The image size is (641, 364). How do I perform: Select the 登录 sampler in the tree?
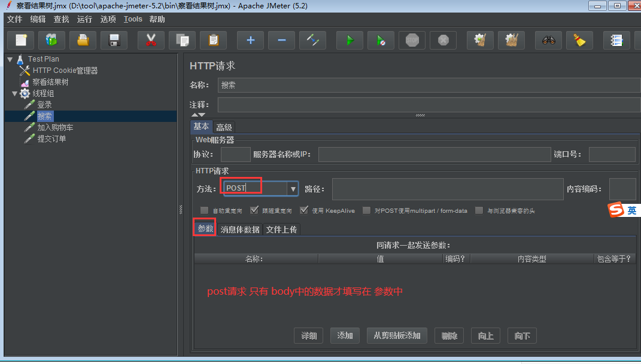tap(44, 105)
